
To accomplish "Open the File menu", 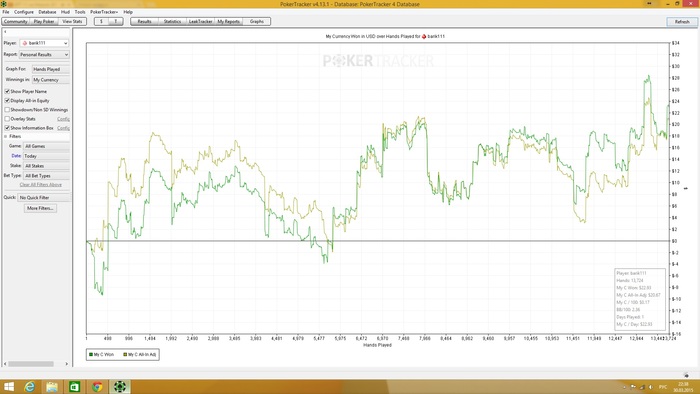I will (6, 12).
